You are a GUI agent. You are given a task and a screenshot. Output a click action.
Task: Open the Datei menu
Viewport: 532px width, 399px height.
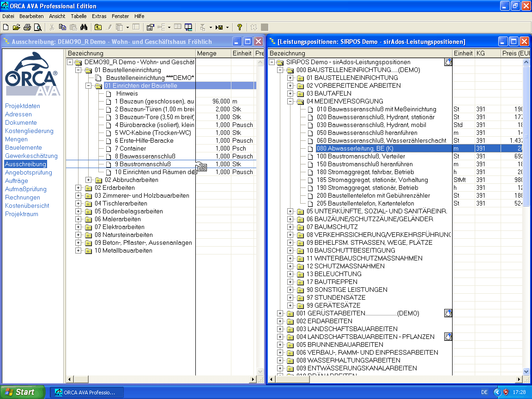coord(8,16)
